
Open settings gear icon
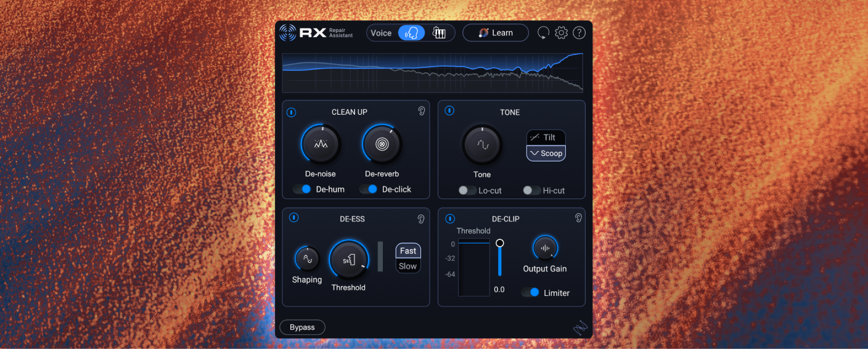[561, 33]
